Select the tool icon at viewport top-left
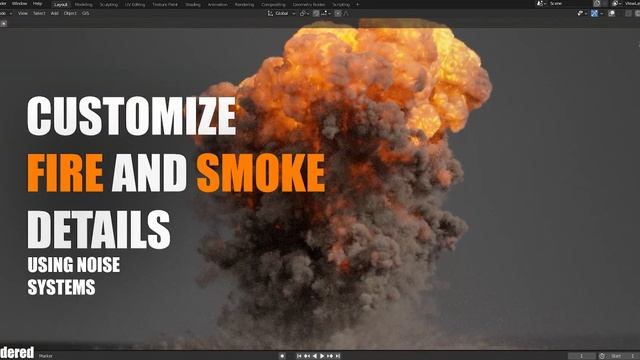This screenshot has height=360, width=640. [4, 24]
